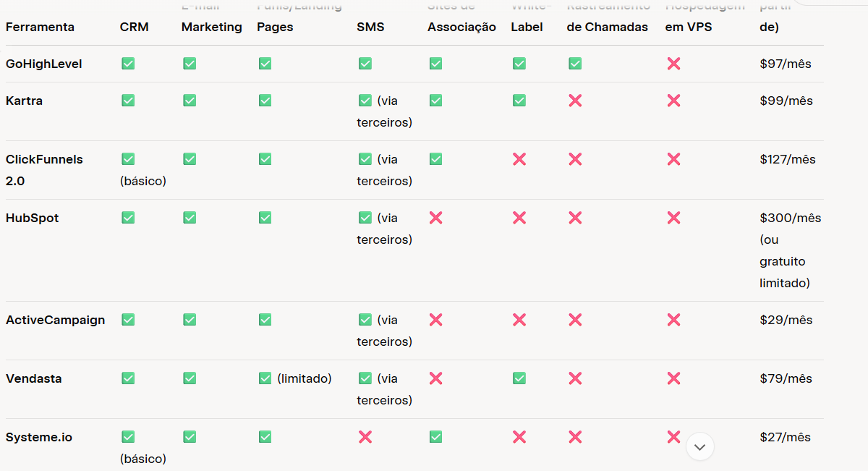Screen dimensions: 868x471
Task: Click Vendasta's White-Label green checkmark
Action: pyautogui.click(x=519, y=378)
